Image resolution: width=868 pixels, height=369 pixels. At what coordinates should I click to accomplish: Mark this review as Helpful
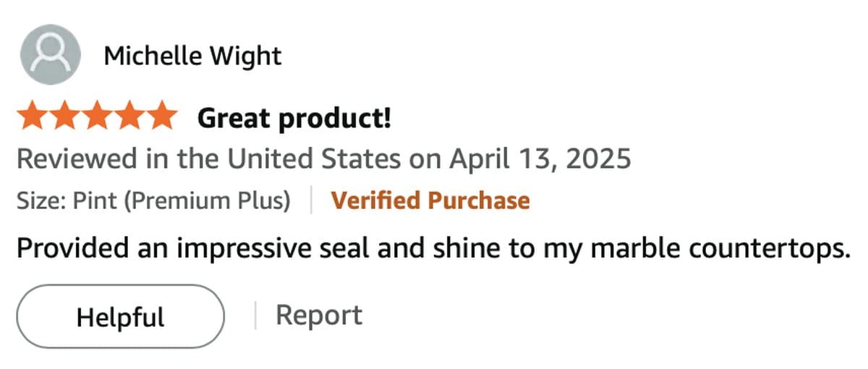[x=120, y=316]
